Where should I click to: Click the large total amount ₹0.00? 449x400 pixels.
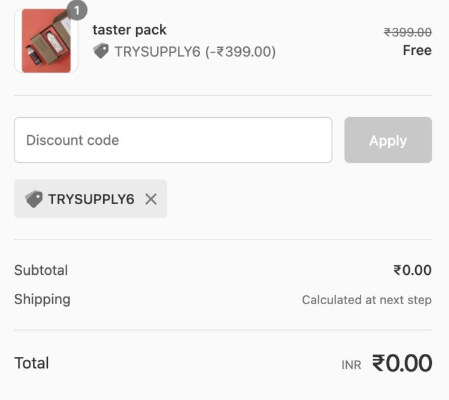(402, 363)
